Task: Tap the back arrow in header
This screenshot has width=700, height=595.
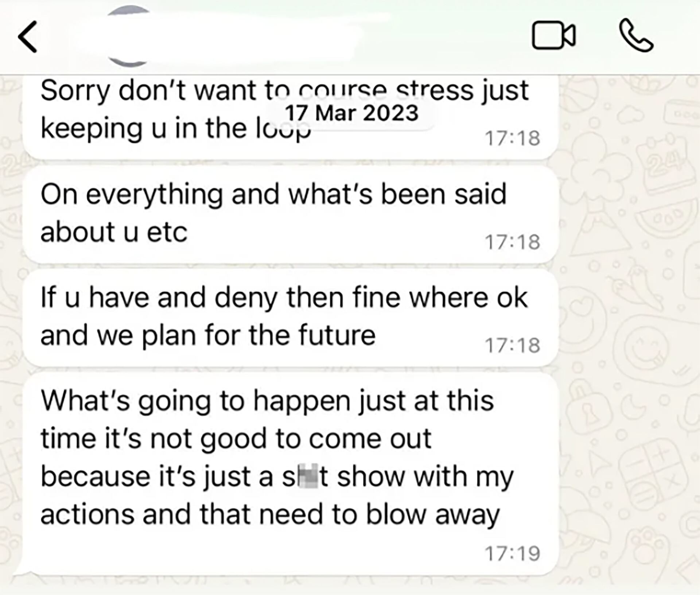Action: click(x=28, y=36)
